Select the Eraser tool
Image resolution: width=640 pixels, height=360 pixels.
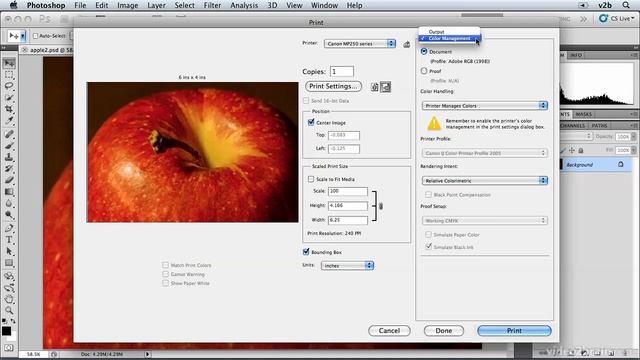pos(9,180)
